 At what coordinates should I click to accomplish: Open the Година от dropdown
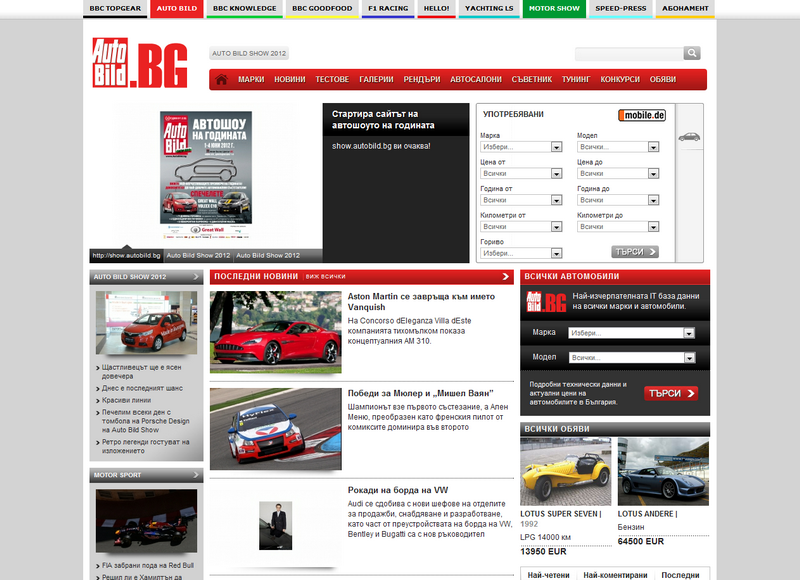click(521, 200)
